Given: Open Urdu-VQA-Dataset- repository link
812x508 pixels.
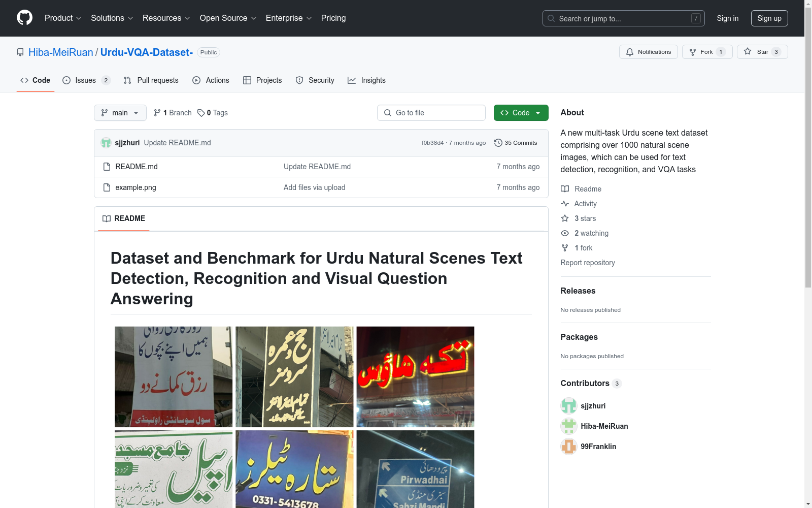Looking at the screenshot, I should click(147, 52).
